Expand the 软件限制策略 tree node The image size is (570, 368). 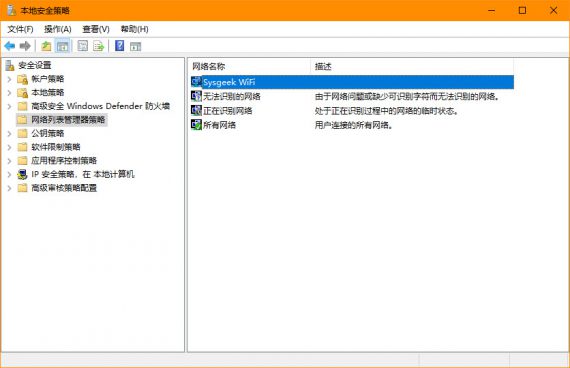point(9,147)
